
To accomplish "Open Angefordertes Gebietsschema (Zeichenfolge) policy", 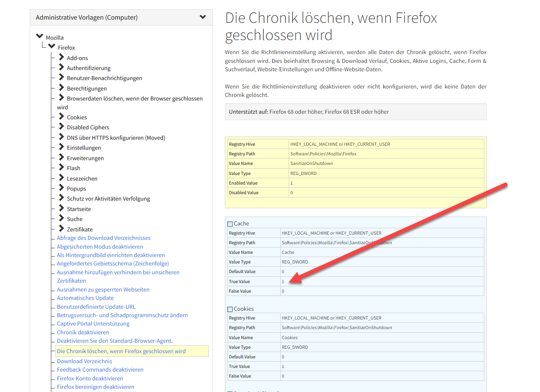I will [x=113, y=263].
